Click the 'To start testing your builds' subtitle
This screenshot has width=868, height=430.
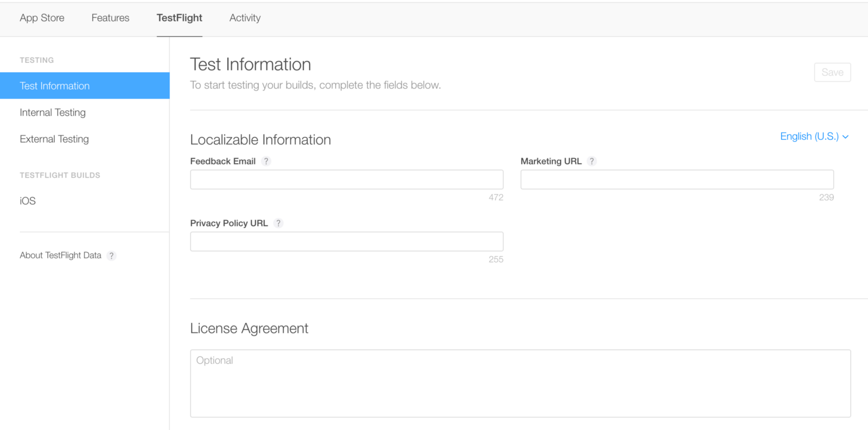coord(315,85)
